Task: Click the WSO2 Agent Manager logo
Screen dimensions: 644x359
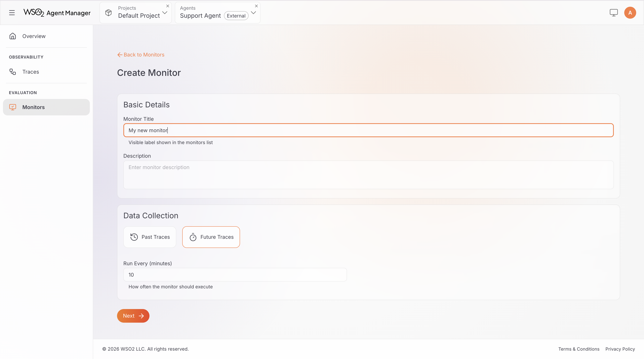Action: pyautogui.click(x=57, y=12)
